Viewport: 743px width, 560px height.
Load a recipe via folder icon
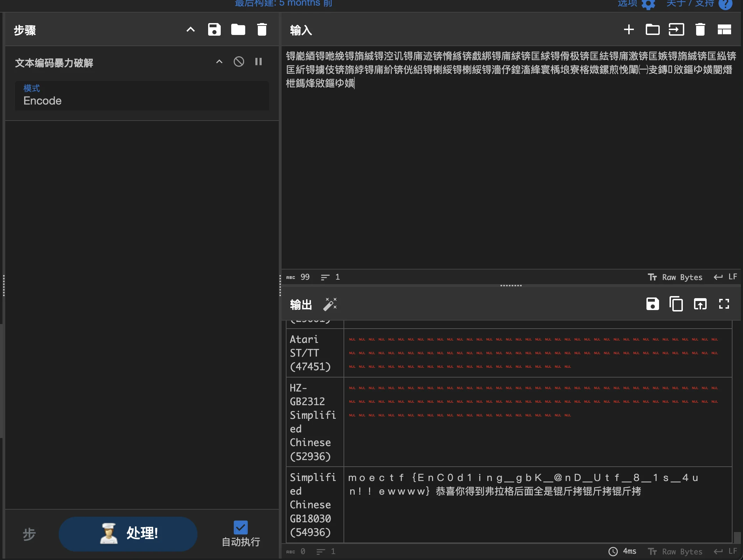coord(238,30)
